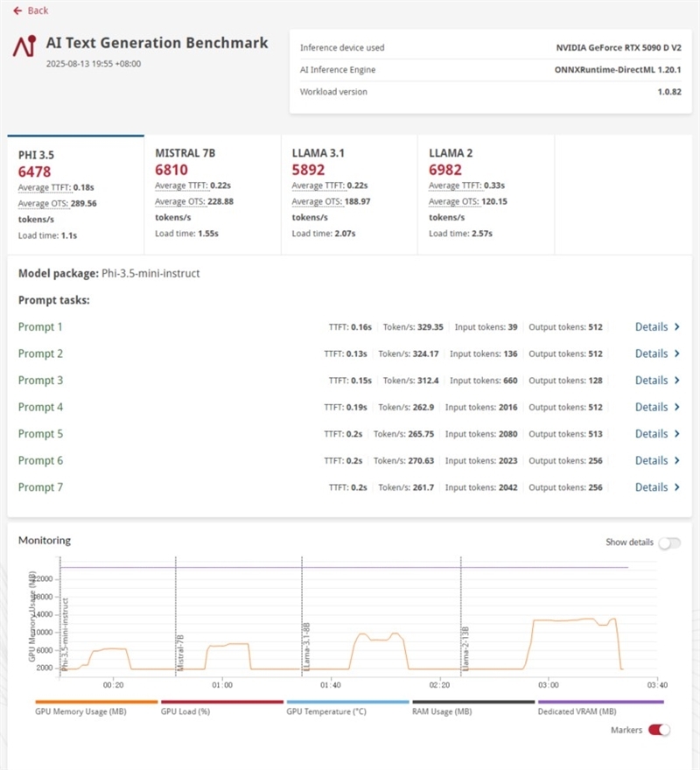The width and height of the screenshot is (700, 770).
Task: Click the Dedicated VRAM purple legend bar
Action: pyautogui.click(x=601, y=702)
